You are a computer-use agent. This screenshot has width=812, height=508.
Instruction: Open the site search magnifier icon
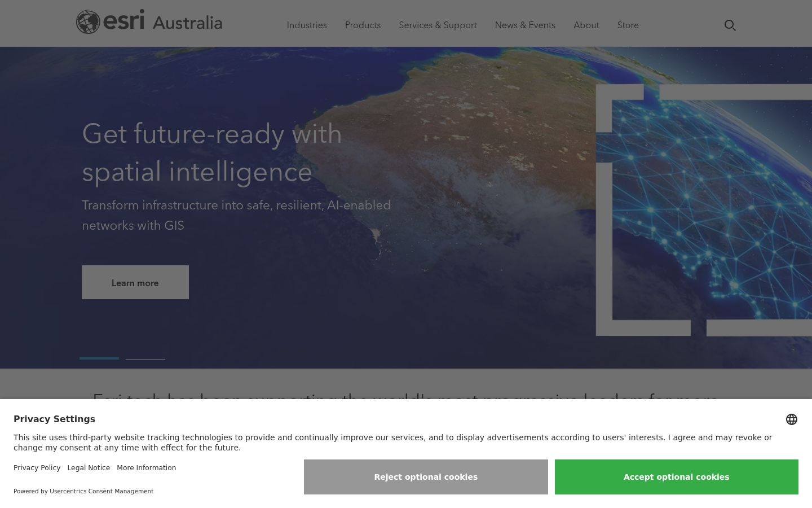pos(730,25)
